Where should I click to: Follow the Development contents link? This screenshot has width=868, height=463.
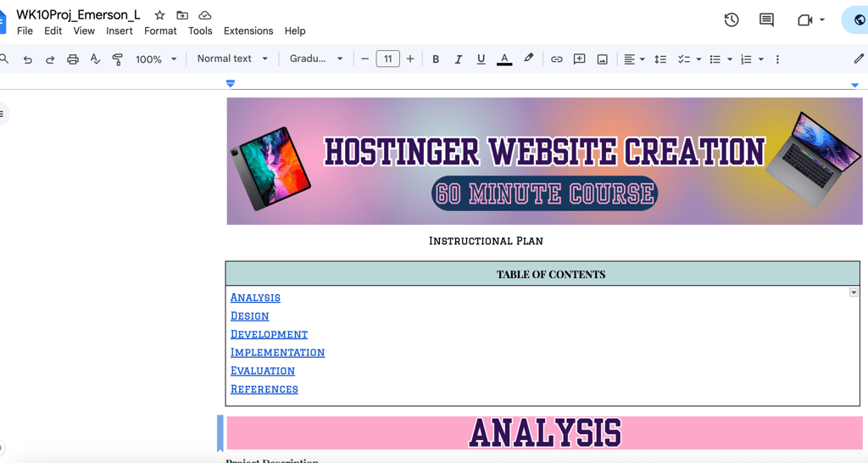tap(269, 334)
